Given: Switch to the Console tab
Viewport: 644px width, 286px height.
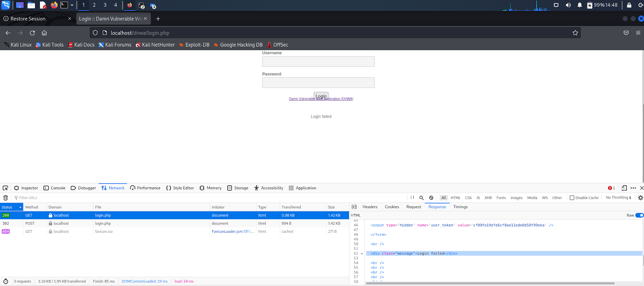Looking at the screenshot, I should click(54, 188).
